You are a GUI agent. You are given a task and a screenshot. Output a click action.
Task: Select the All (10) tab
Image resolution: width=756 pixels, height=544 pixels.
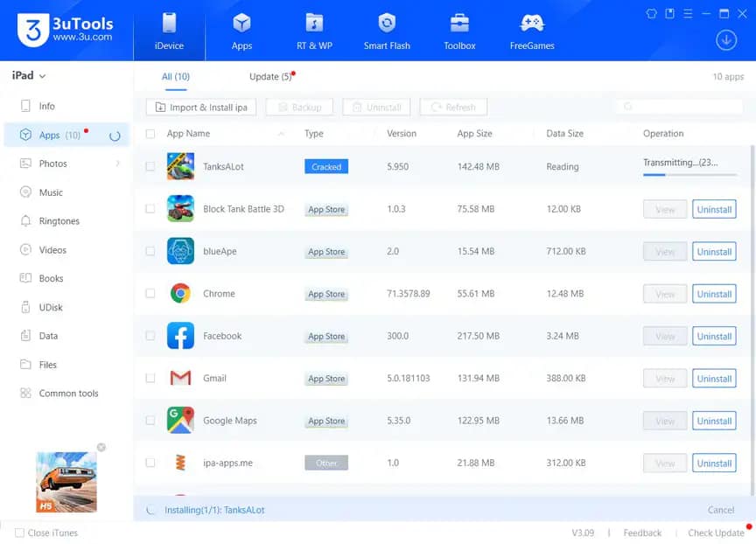pos(175,76)
